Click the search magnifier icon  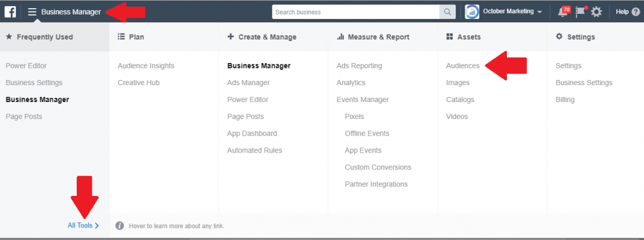click(x=447, y=12)
